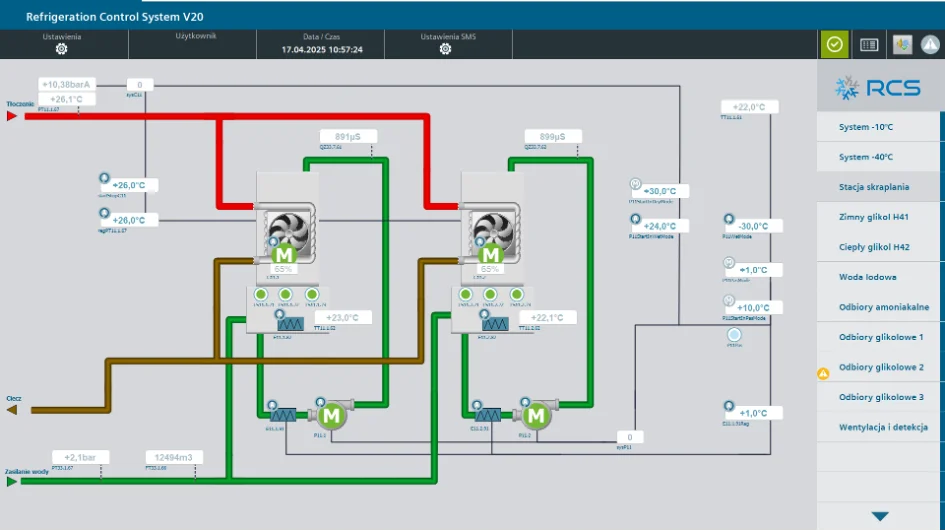Open the Data / Czas panel
945x531 pixels.
(x=321, y=44)
